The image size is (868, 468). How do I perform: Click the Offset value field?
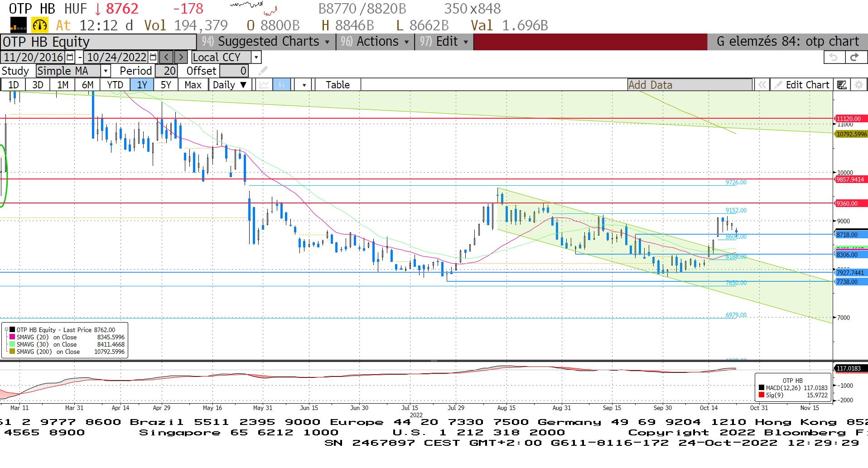tap(233, 71)
